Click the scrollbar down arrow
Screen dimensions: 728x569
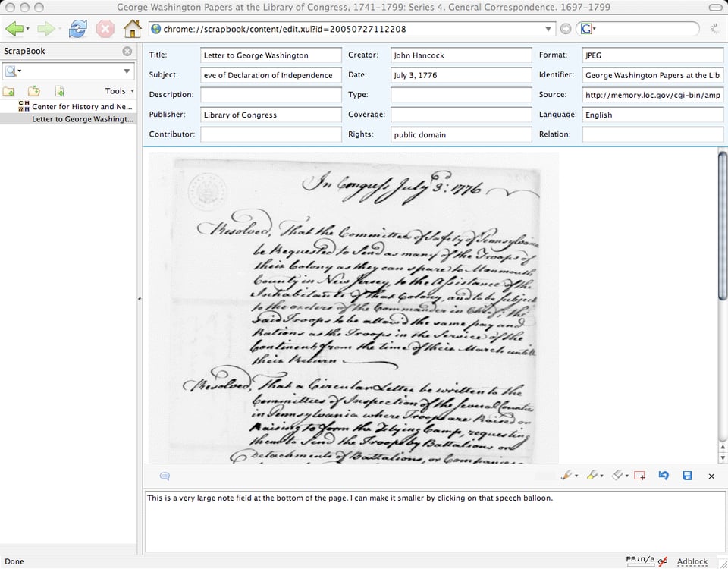tap(723, 457)
